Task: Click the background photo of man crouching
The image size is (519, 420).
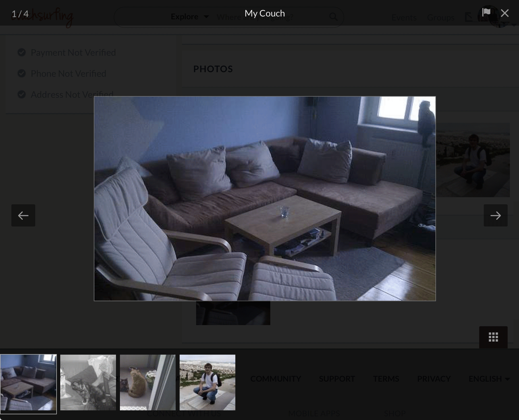Action: [473, 160]
